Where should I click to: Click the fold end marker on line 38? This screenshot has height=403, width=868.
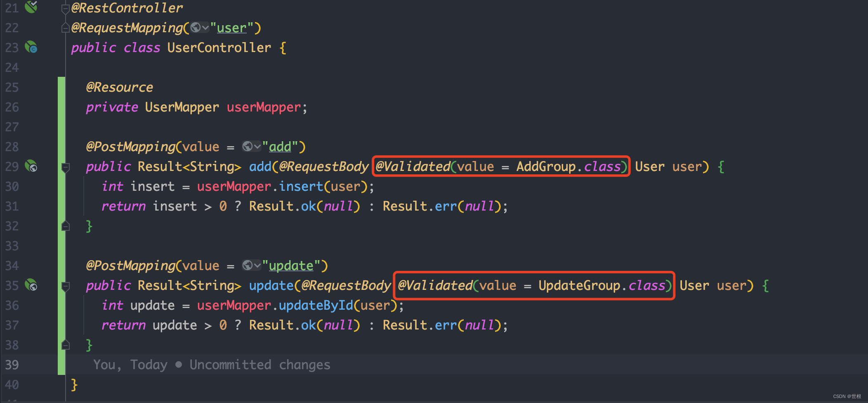[x=65, y=345]
